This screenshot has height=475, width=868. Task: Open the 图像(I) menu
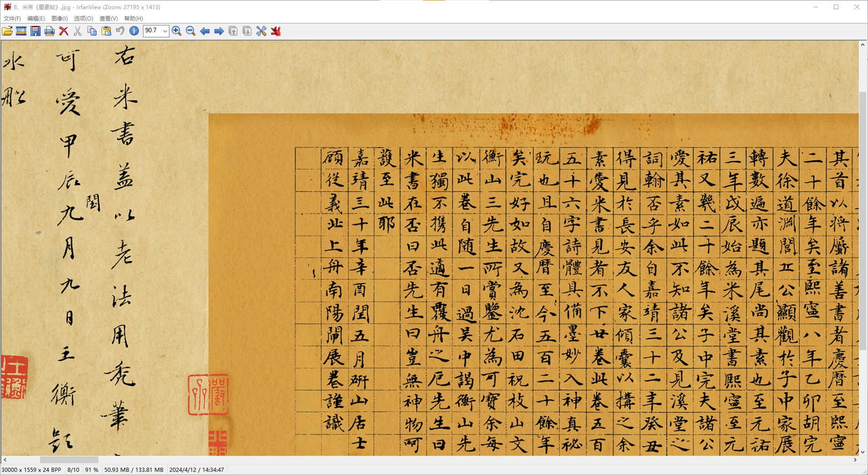point(60,19)
